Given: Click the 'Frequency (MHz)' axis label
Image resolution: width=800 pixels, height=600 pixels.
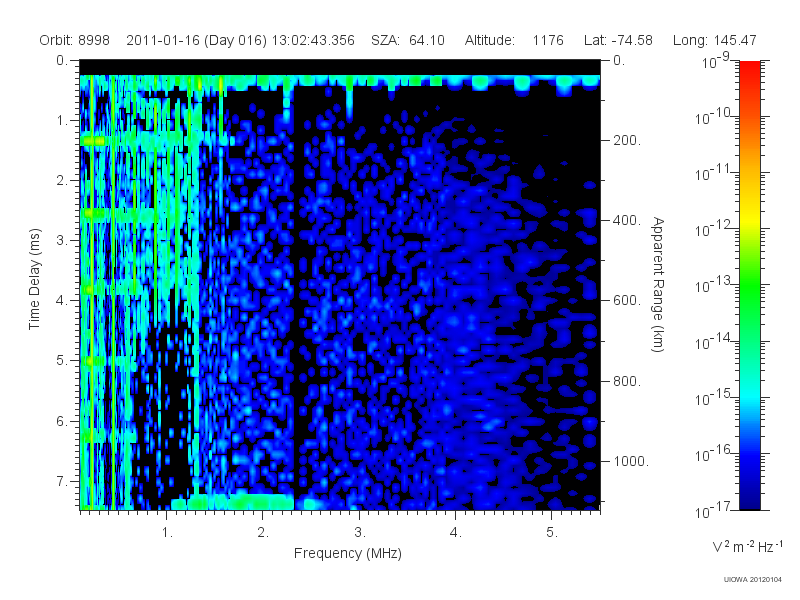Looking at the screenshot, I should (347, 553).
